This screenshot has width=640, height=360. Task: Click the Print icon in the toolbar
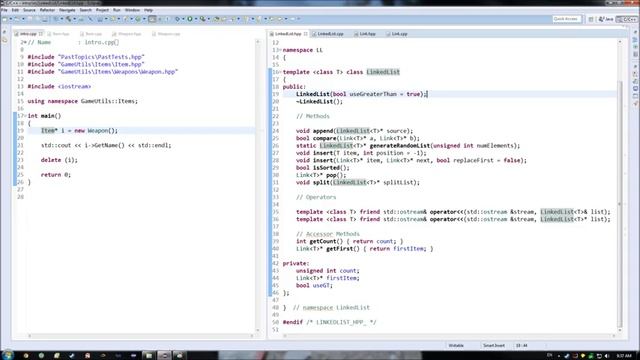(x=45, y=19)
